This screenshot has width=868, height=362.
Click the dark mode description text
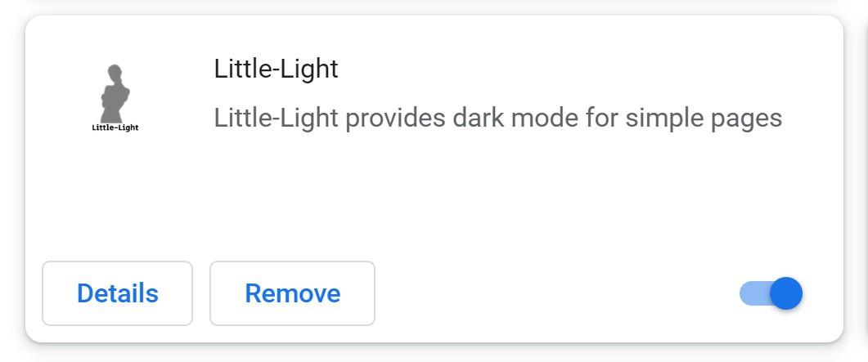(x=497, y=118)
